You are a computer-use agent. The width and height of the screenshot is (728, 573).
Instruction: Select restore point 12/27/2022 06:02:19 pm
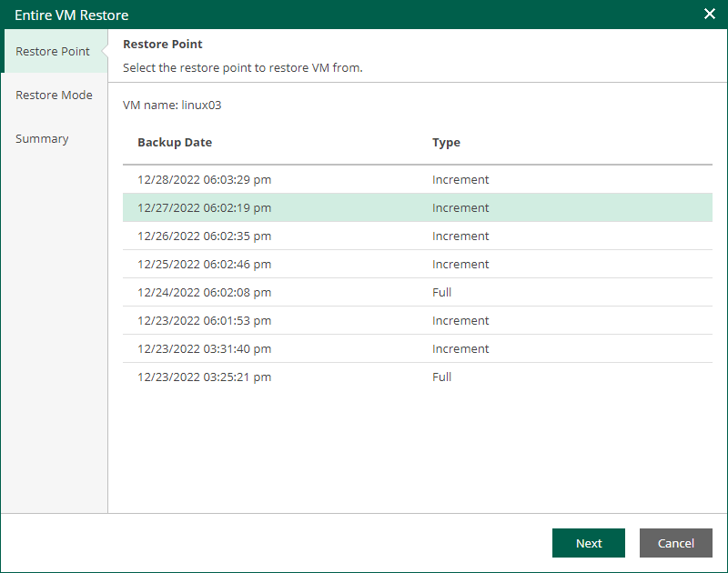click(205, 208)
